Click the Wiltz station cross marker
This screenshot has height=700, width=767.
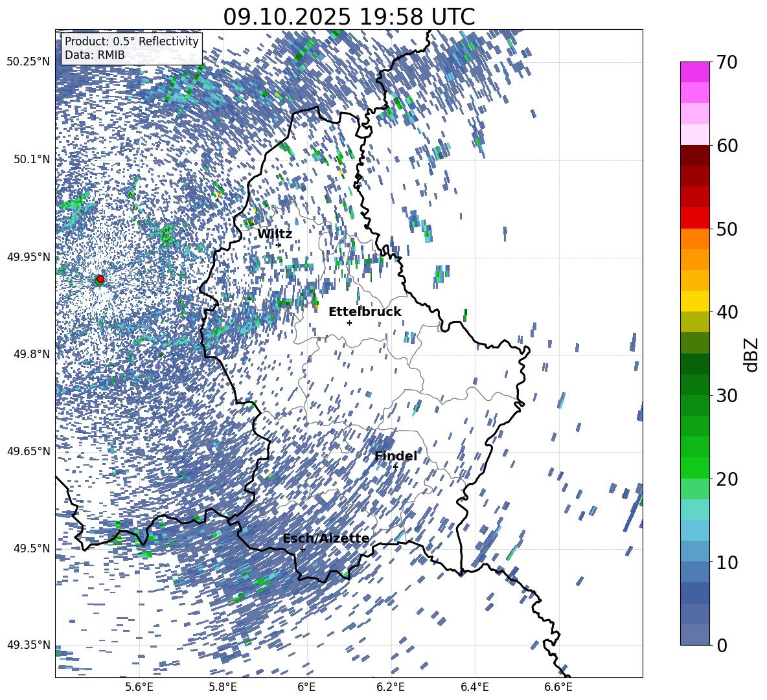tap(279, 245)
